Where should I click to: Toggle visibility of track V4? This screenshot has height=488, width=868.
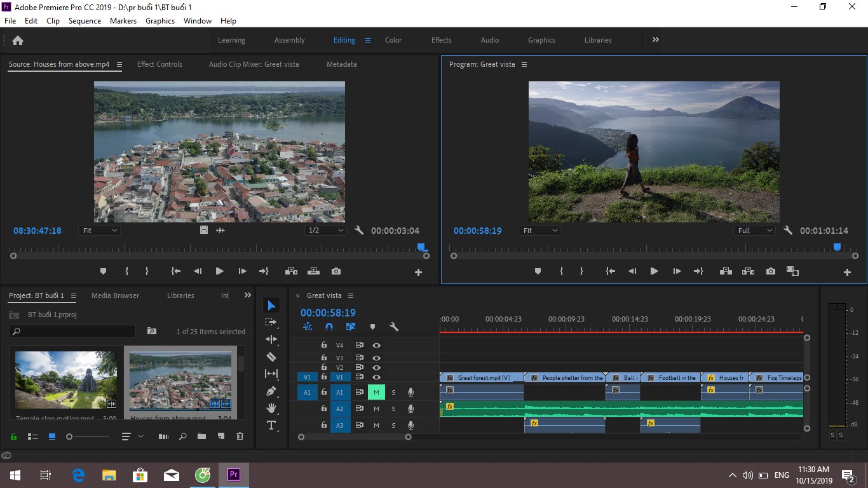(x=376, y=345)
